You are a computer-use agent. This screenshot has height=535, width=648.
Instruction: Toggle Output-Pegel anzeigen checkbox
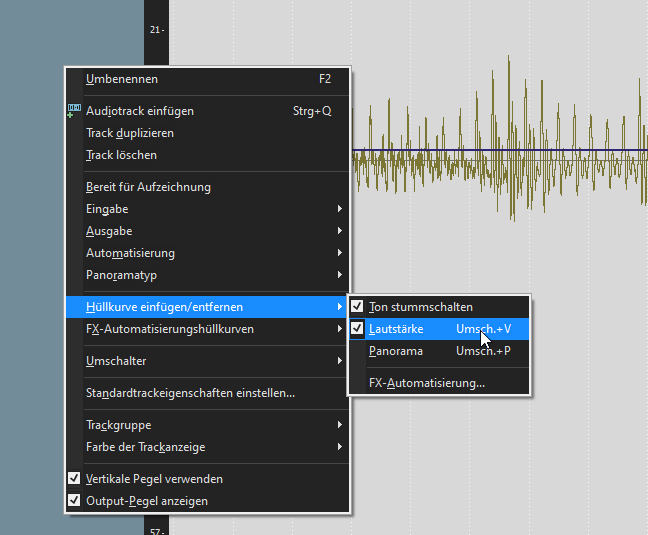pos(74,501)
